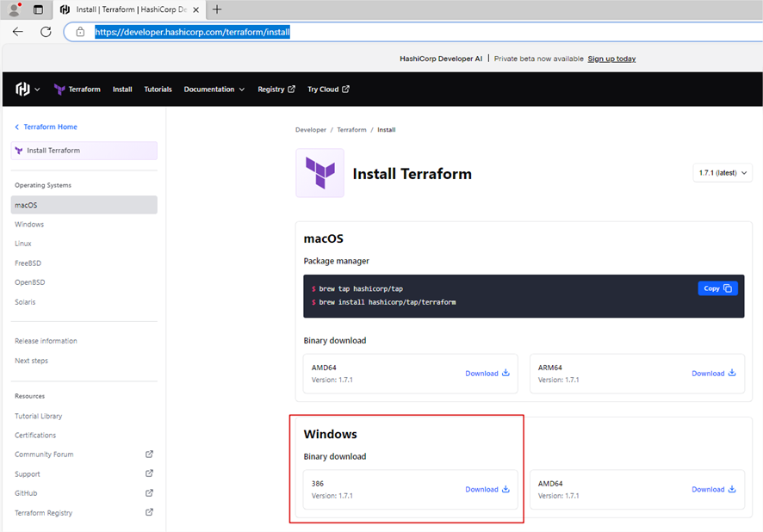Open the Install nav item

(x=122, y=89)
